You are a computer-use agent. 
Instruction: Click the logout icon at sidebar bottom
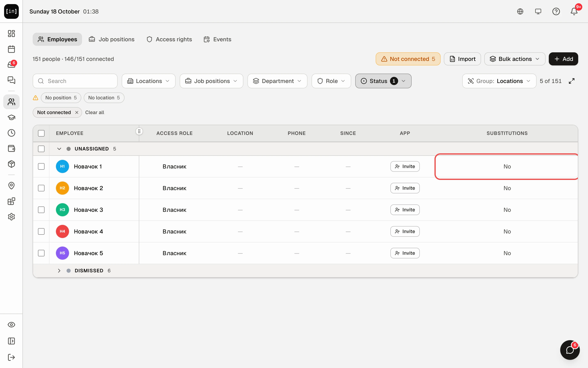coord(11,357)
